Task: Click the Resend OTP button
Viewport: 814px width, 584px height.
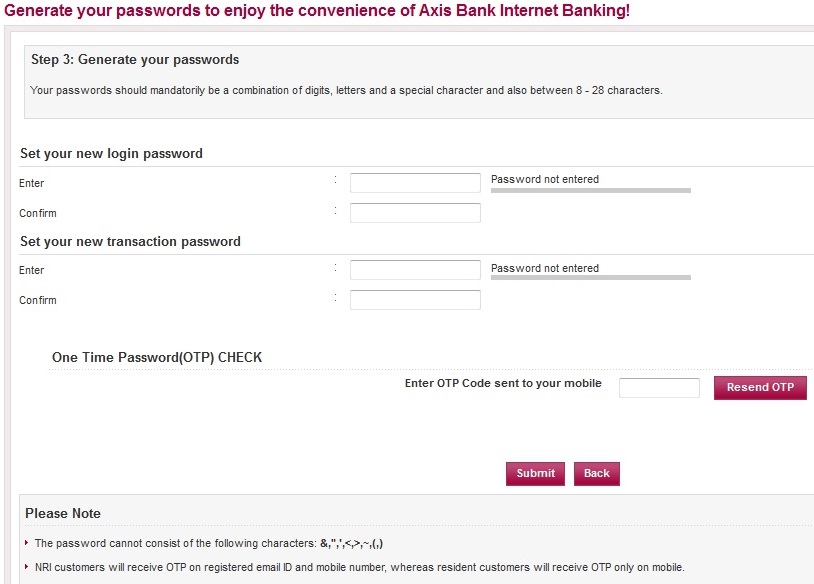Action: point(760,388)
